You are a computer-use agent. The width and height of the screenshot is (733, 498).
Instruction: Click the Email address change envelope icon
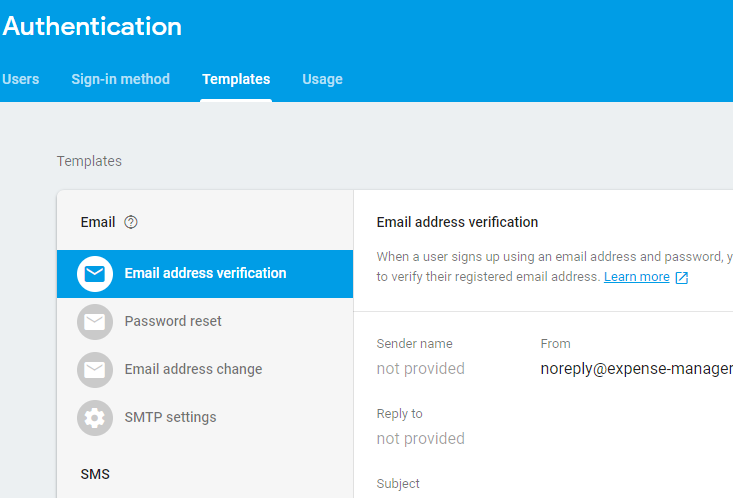pyautogui.click(x=95, y=370)
